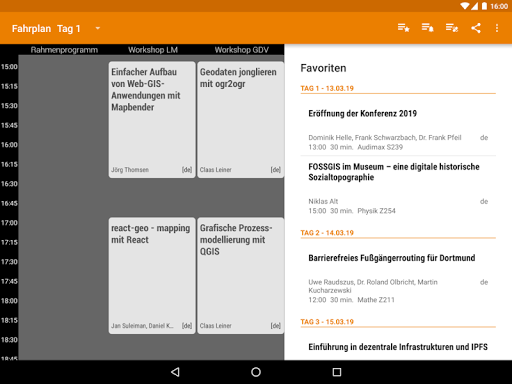512x384 pixels.
Task: Open favorite FOSSGIS im Museum talk
Action: (x=398, y=188)
